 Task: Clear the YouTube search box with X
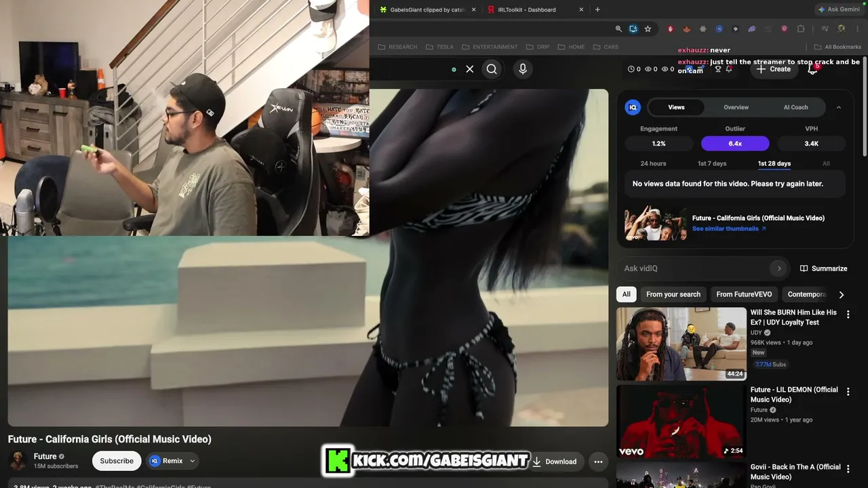tap(469, 68)
